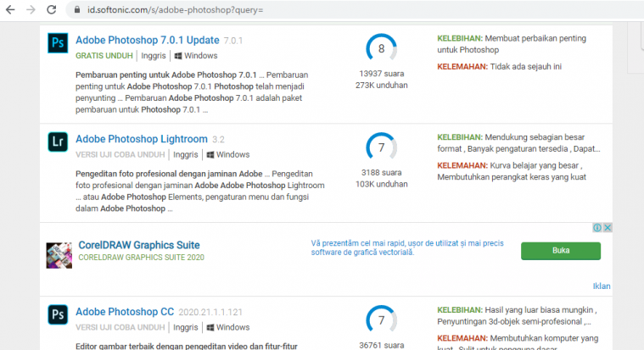Click the GRATIS UNDUH label

coord(104,56)
